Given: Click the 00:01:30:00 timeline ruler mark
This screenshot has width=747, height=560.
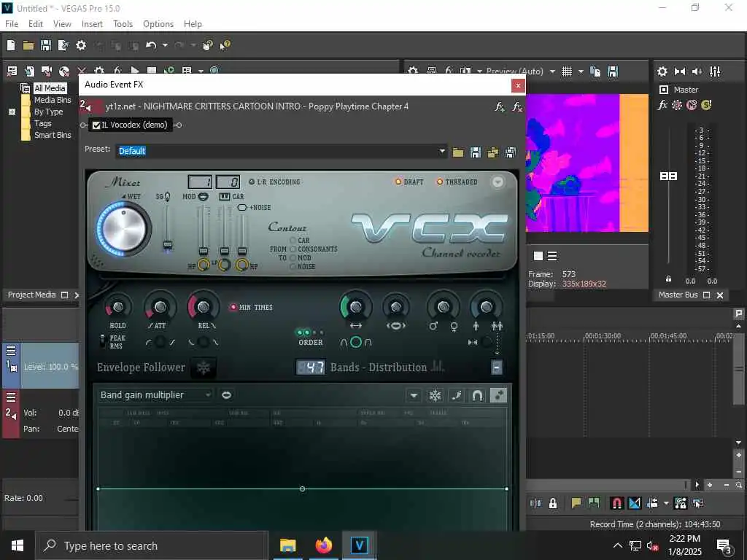Looking at the screenshot, I should tap(603, 335).
